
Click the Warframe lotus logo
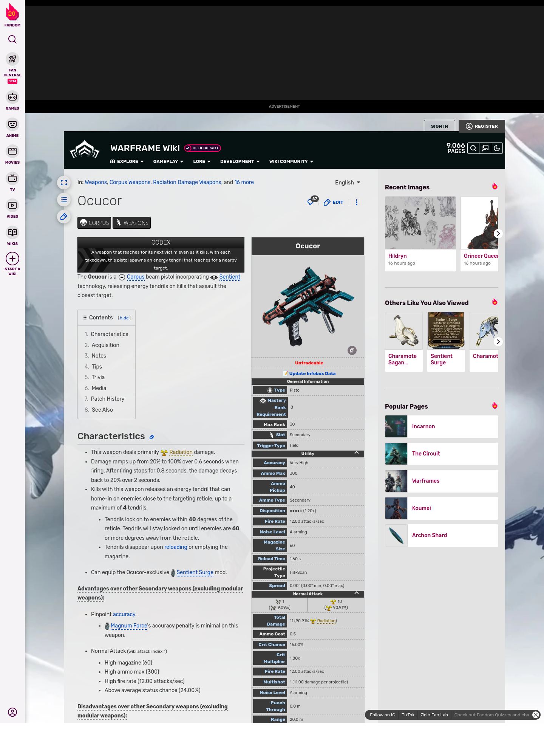pos(85,150)
